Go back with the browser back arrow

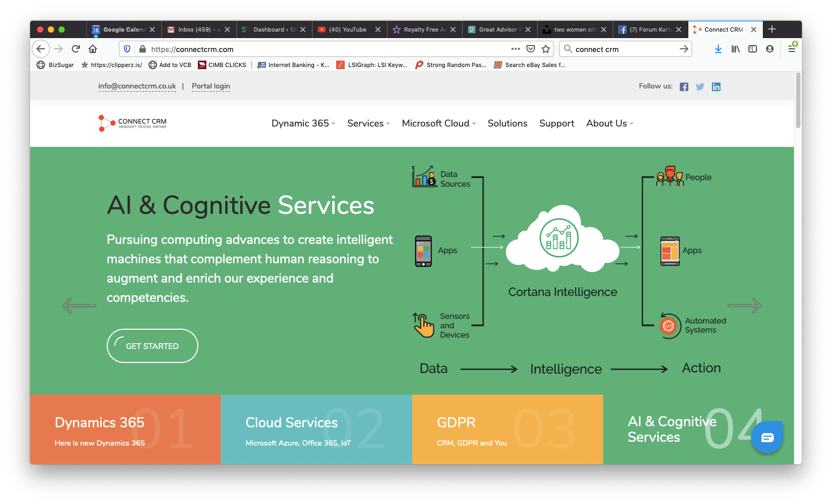pyautogui.click(x=41, y=49)
